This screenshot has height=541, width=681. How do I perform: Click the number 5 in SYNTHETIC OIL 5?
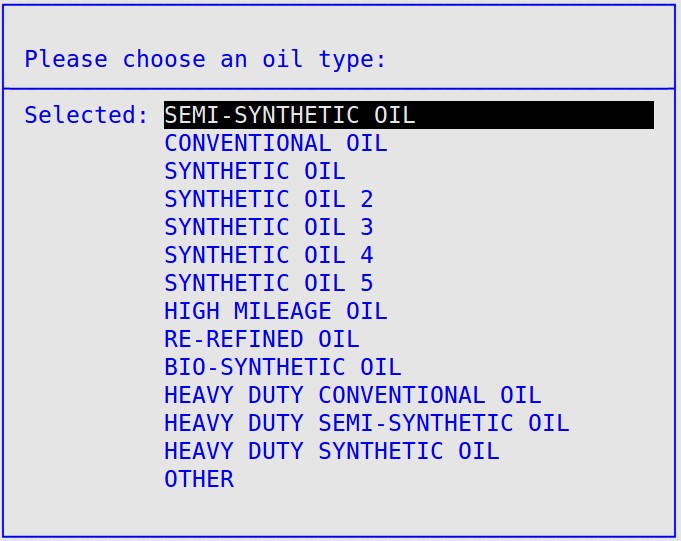[367, 283]
